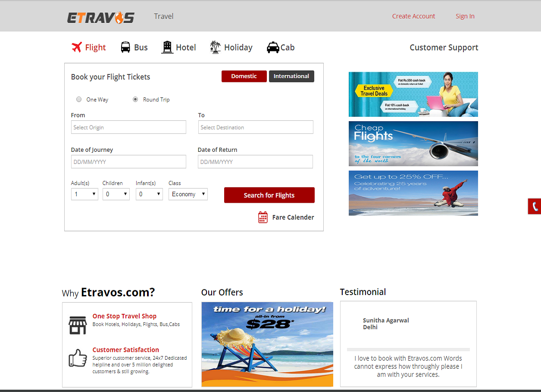Click the Customer Satisfaction thumbs-up icon
This screenshot has width=541, height=392.
pyautogui.click(x=78, y=358)
